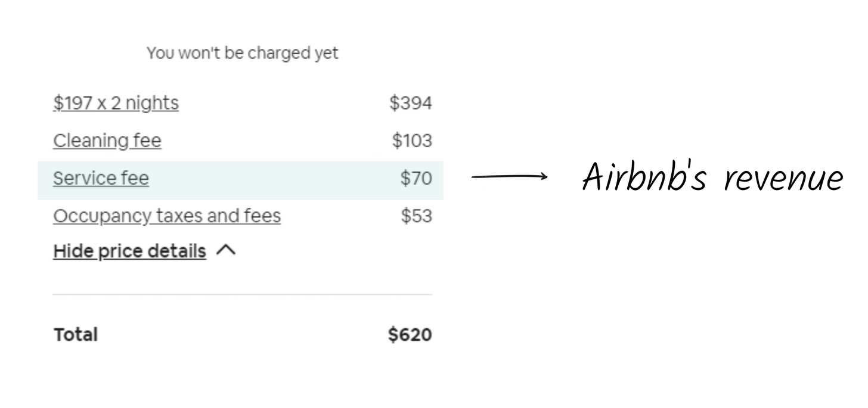Open the Service fee explanation link
Screen dimensions: 868x408
coord(101,178)
